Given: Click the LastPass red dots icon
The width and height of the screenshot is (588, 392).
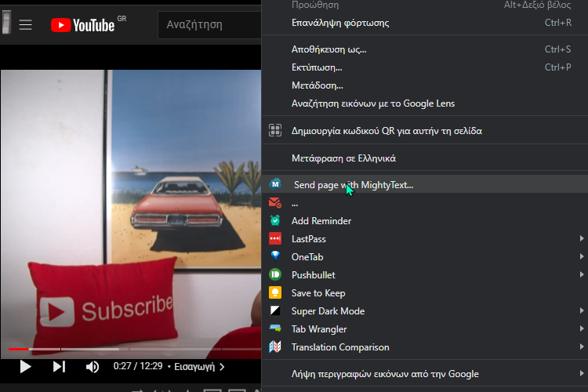Looking at the screenshot, I should (275, 238).
